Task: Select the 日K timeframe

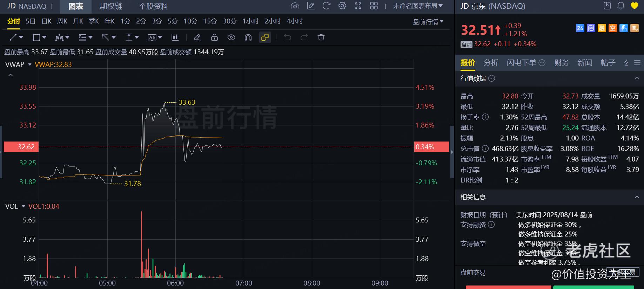Action: 47,21
